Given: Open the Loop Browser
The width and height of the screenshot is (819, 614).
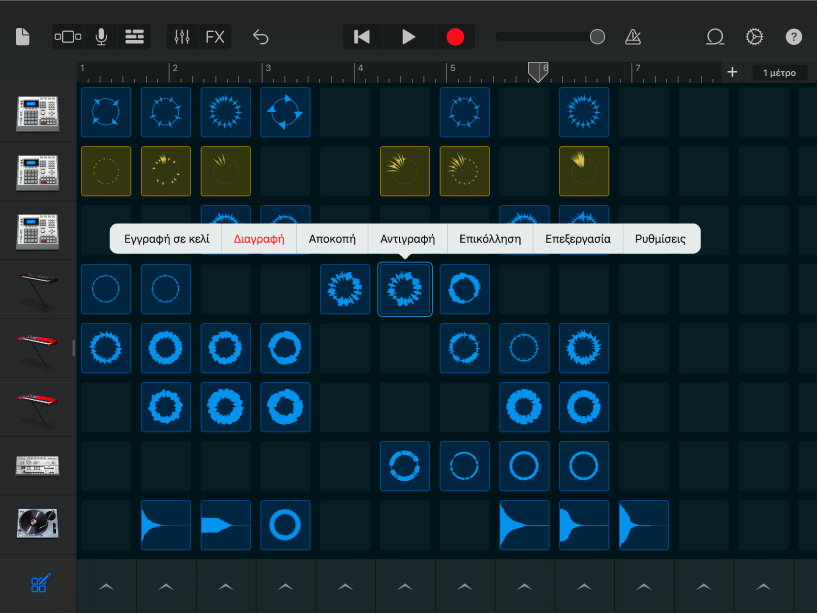Looking at the screenshot, I should point(715,37).
